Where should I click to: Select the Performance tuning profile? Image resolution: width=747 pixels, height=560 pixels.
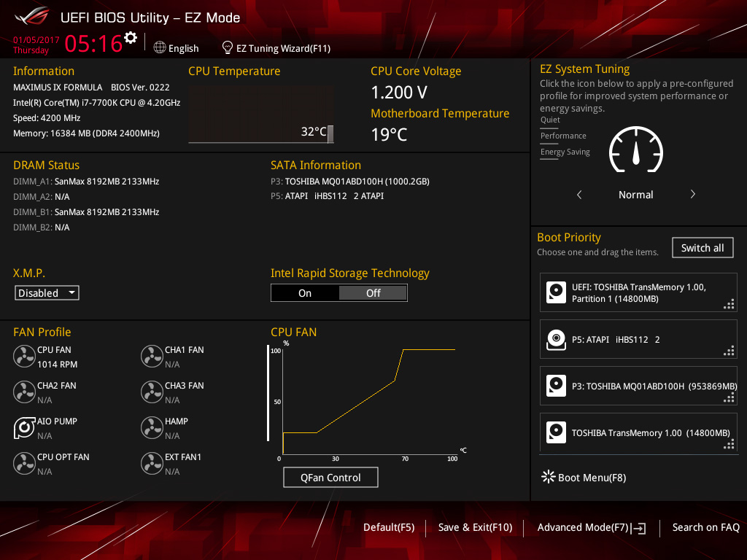(563, 136)
